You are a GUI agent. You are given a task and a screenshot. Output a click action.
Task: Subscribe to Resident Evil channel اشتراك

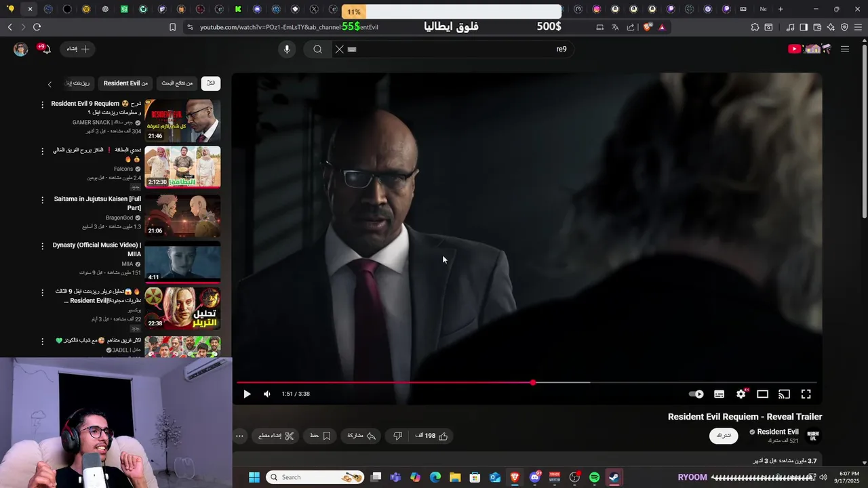(x=724, y=436)
